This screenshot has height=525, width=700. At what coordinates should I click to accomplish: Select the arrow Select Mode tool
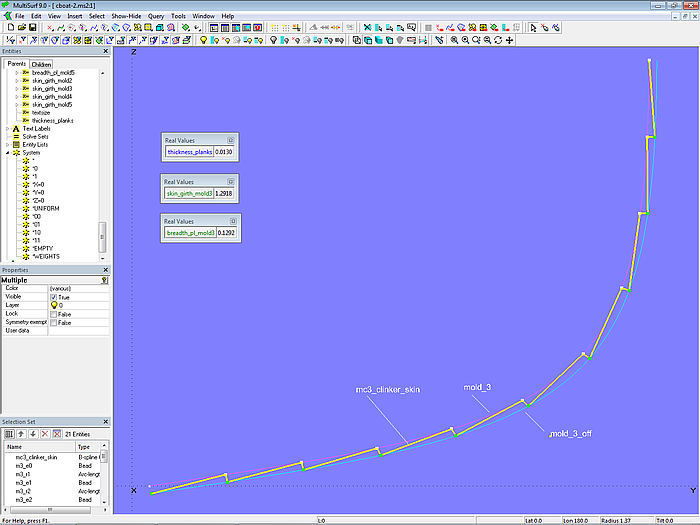coord(533,28)
